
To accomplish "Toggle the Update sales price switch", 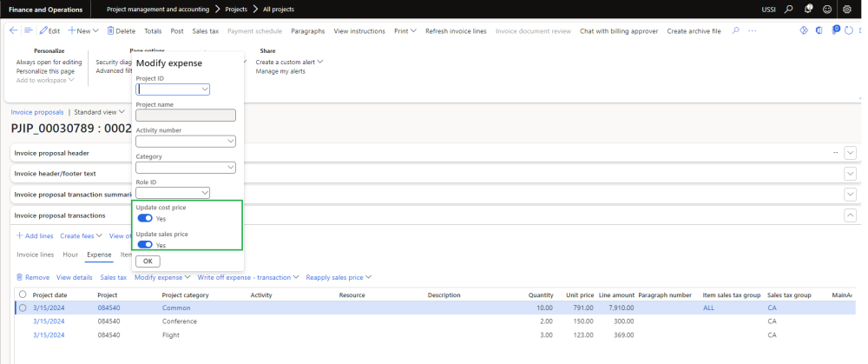I will [145, 244].
